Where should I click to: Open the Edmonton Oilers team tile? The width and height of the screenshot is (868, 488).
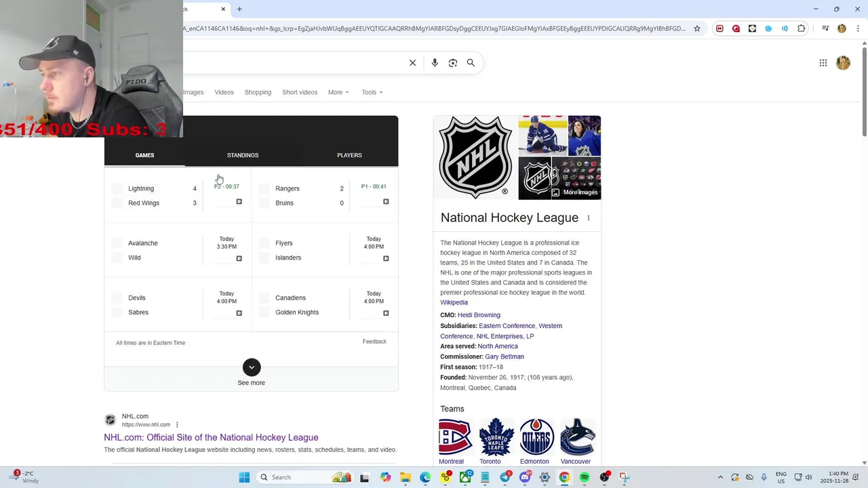[x=536, y=441]
